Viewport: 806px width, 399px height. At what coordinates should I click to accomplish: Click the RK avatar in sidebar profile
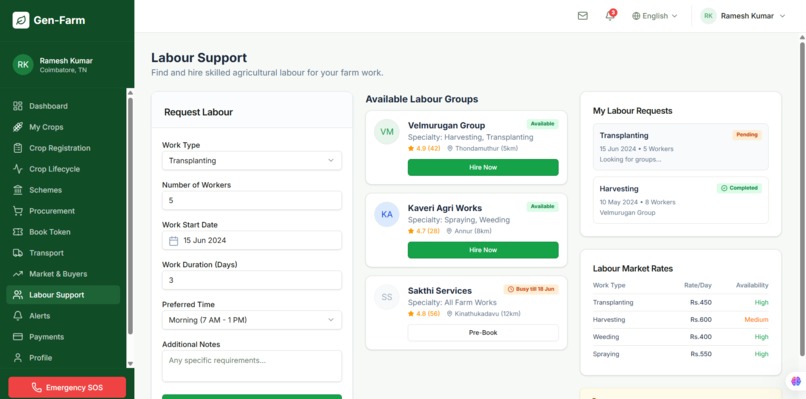(23, 65)
